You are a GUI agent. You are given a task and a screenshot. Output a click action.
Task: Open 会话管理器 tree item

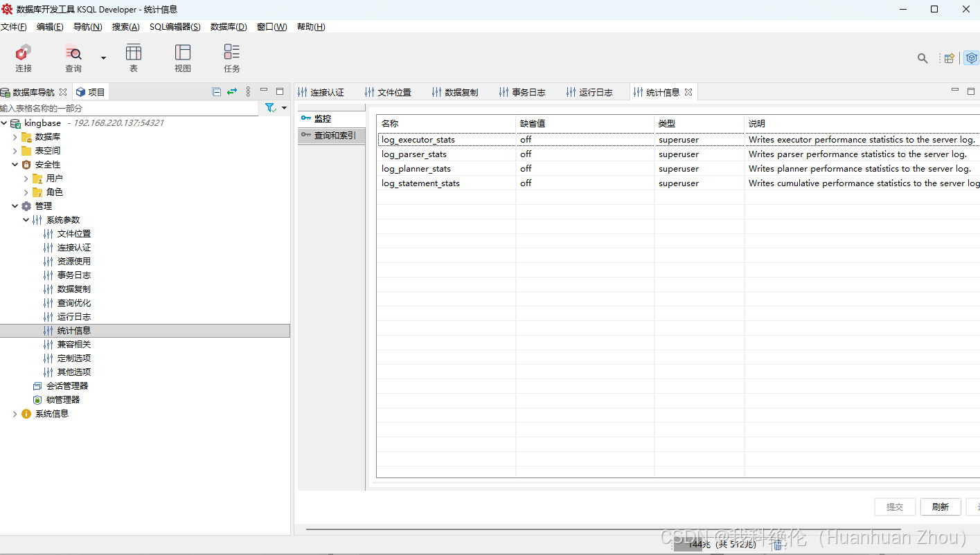67,386
